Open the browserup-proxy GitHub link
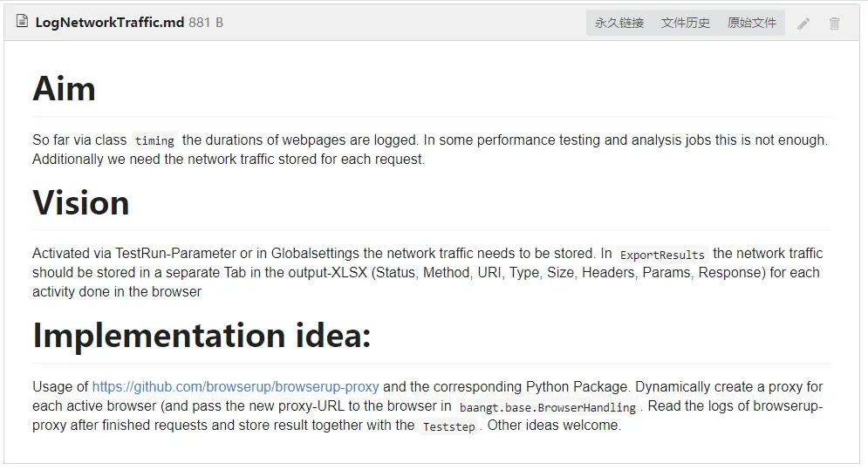This screenshot has height=470, width=868. pos(236,386)
